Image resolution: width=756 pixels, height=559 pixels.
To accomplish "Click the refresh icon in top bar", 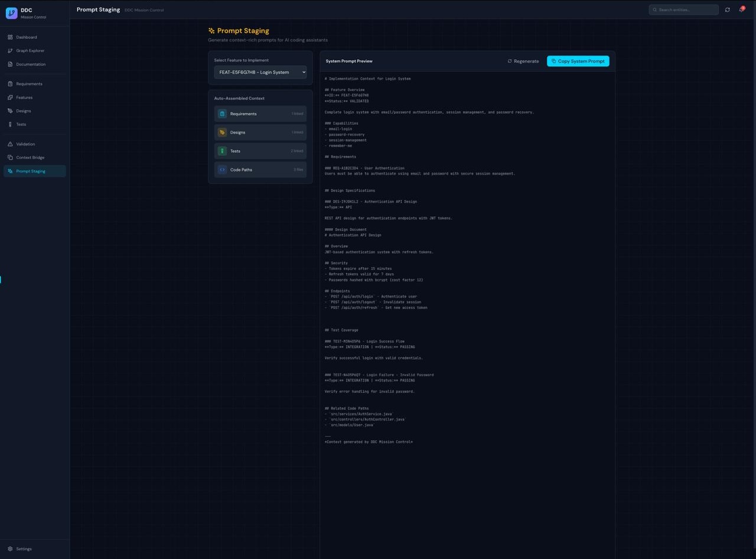I will [727, 9].
